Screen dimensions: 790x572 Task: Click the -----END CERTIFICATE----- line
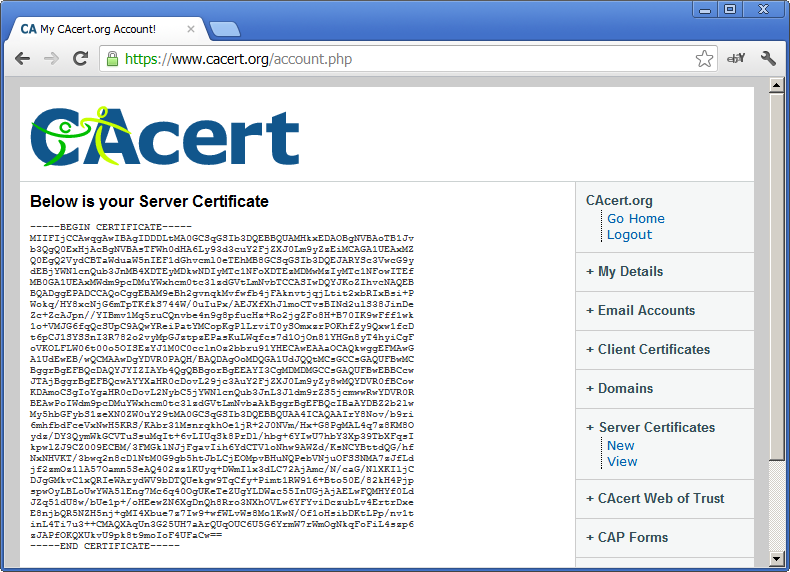click(x=105, y=546)
